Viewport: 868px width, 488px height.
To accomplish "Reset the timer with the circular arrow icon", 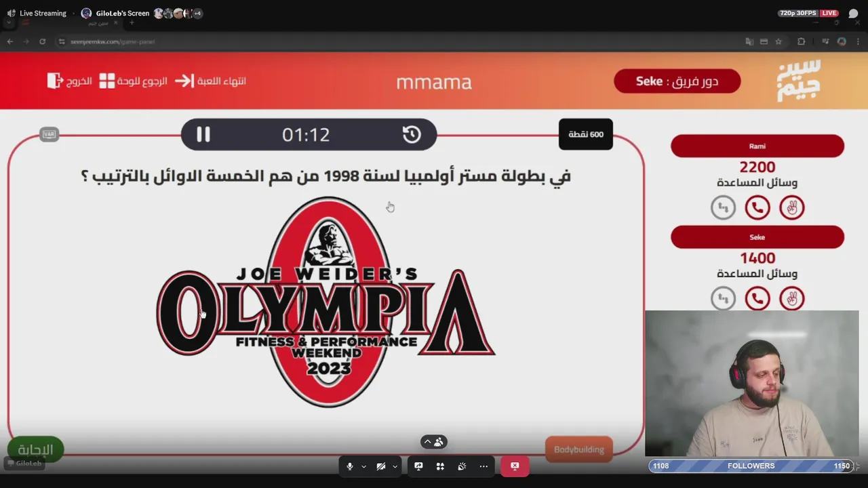I will click(412, 134).
